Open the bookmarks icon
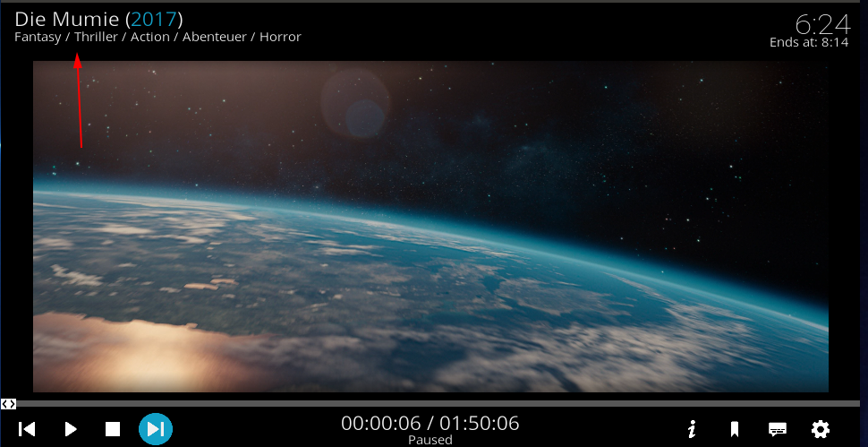This screenshot has height=447, width=868. click(x=735, y=429)
